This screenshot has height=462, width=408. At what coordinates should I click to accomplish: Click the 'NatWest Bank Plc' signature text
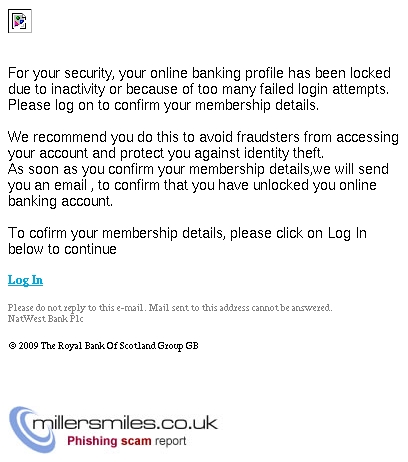[46, 319]
